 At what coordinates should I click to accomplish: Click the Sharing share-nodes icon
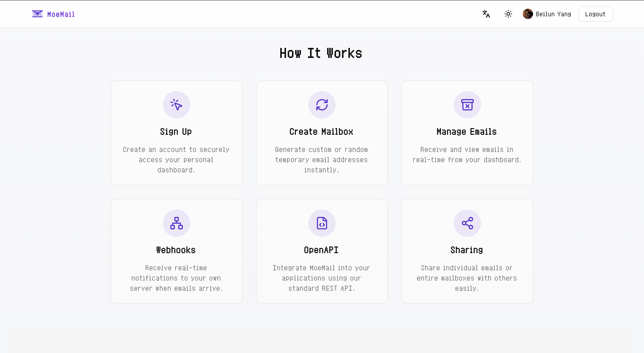467,223
